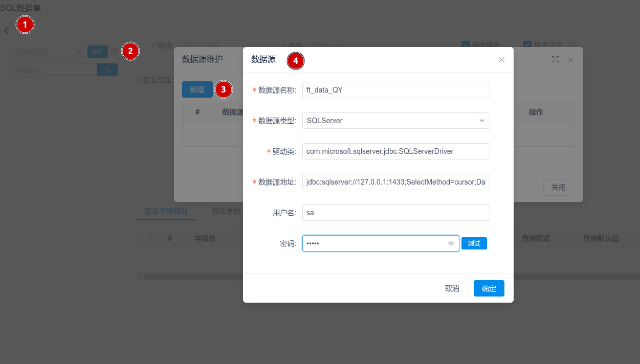Toggle the 是否分页 checkbox

point(527,45)
